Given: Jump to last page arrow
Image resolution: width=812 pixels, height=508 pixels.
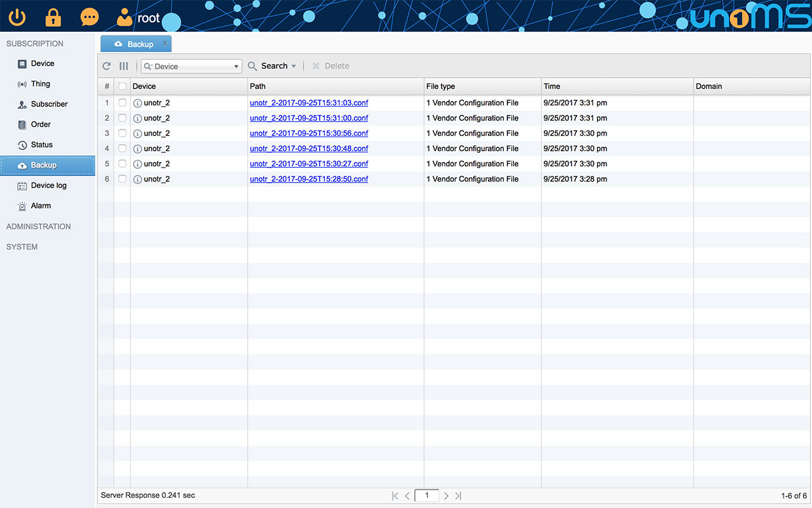Looking at the screenshot, I should pos(459,495).
